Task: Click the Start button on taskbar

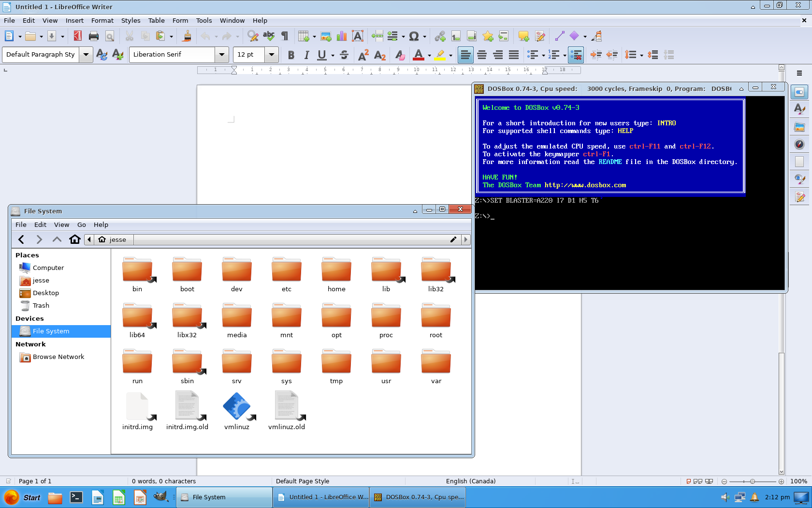Action: click(x=22, y=497)
